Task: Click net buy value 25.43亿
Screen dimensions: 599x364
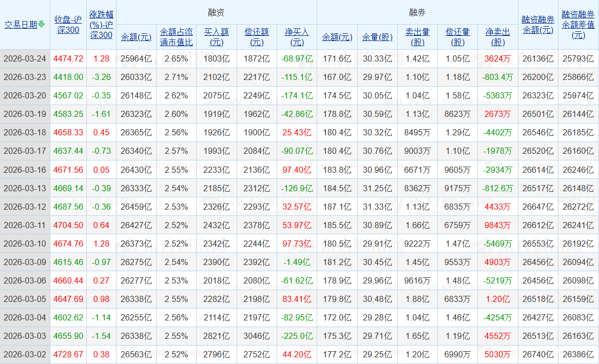Action: click(297, 132)
